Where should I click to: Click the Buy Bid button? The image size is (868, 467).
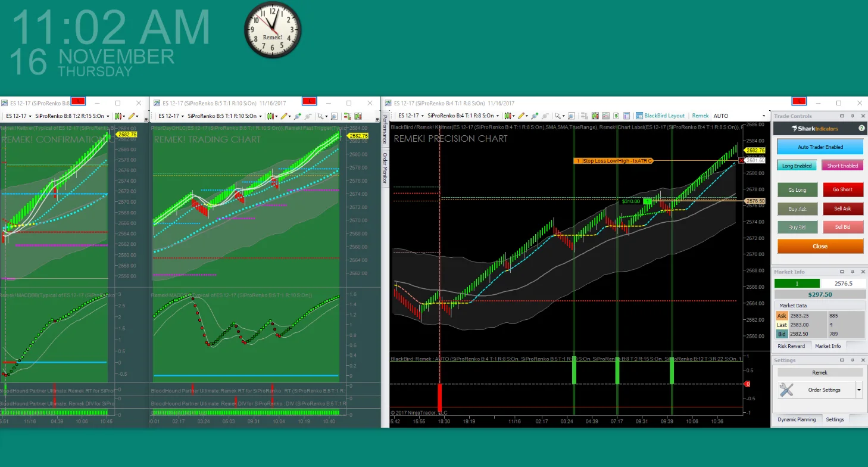[x=797, y=227]
